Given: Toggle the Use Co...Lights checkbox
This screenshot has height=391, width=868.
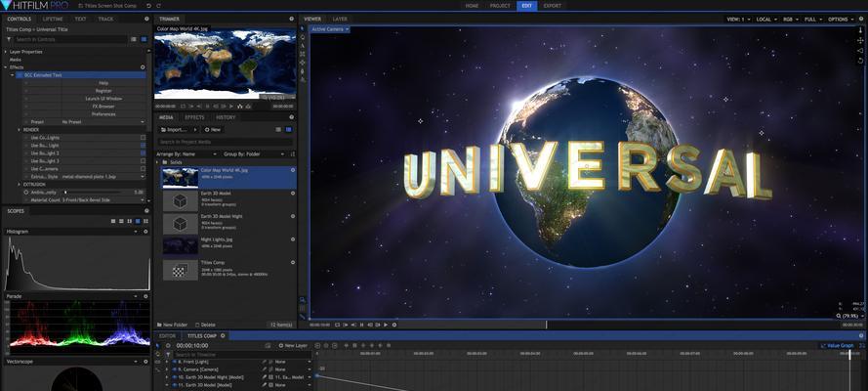Looking at the screenshot, I should [x=143, y=138].
